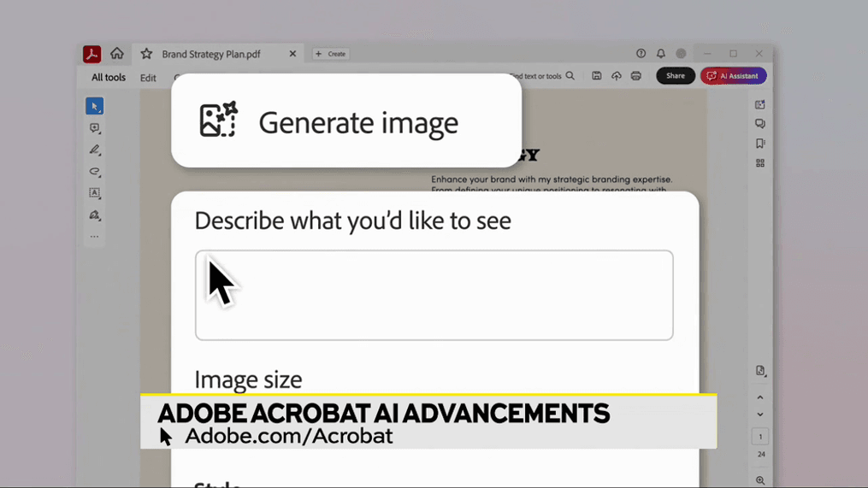Open the Edit menu
The height and width of the screenshot is (488, 868).
148,78
